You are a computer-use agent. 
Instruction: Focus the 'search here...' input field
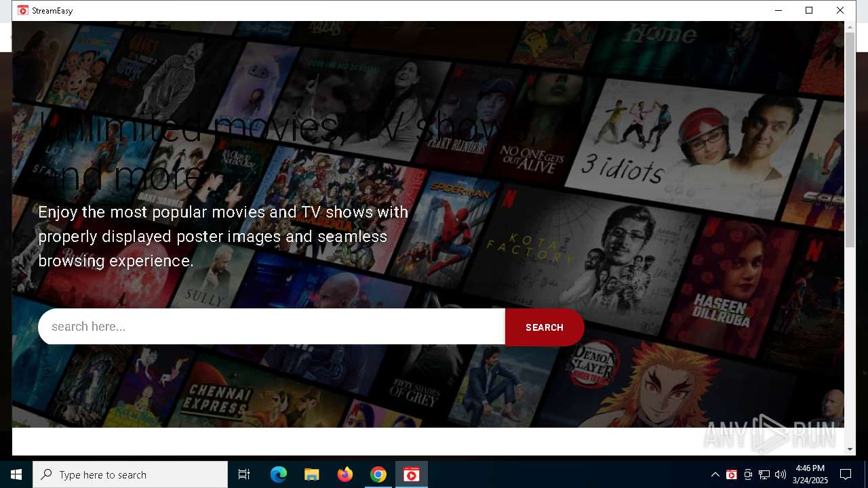271,327
